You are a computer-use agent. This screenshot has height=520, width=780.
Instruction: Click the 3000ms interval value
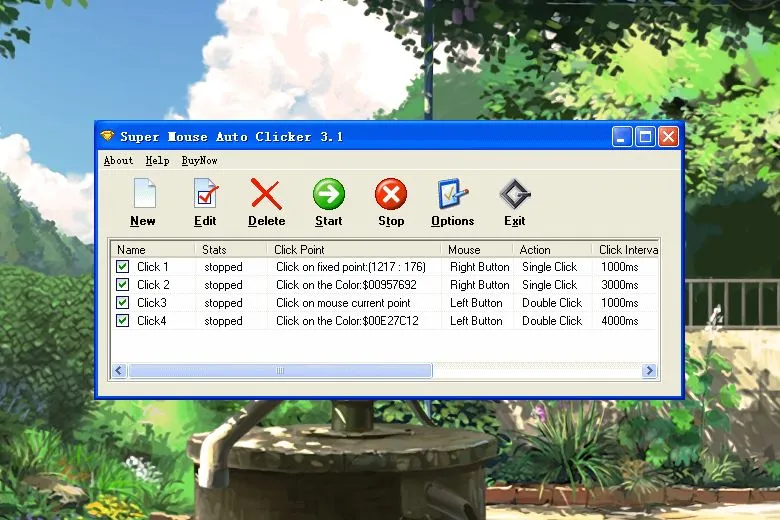pos(620,285)
